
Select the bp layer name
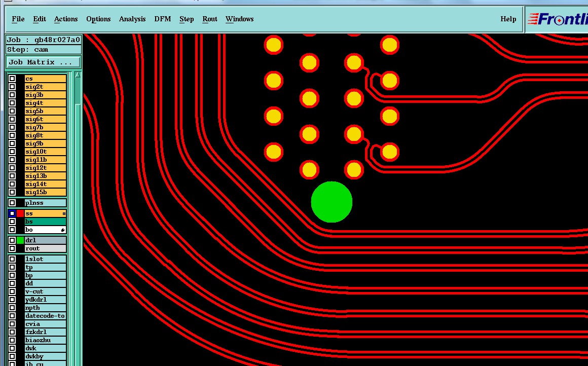(x=46, y=275)
